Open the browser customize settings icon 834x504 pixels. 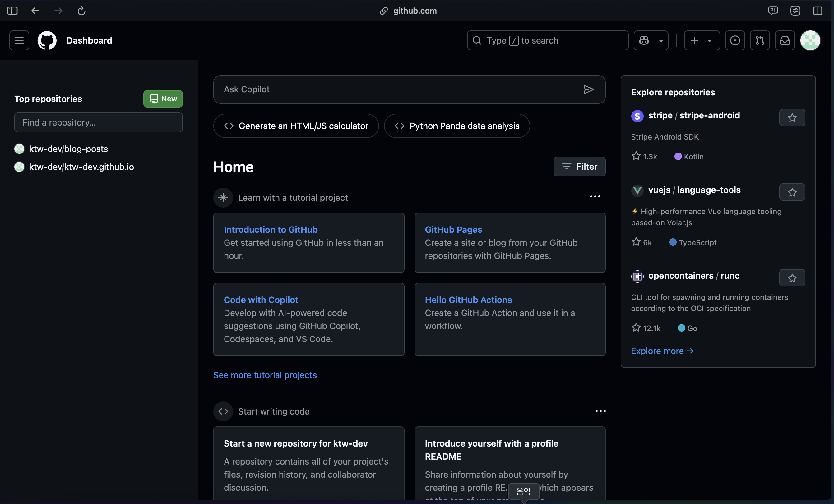coord(795,11)
